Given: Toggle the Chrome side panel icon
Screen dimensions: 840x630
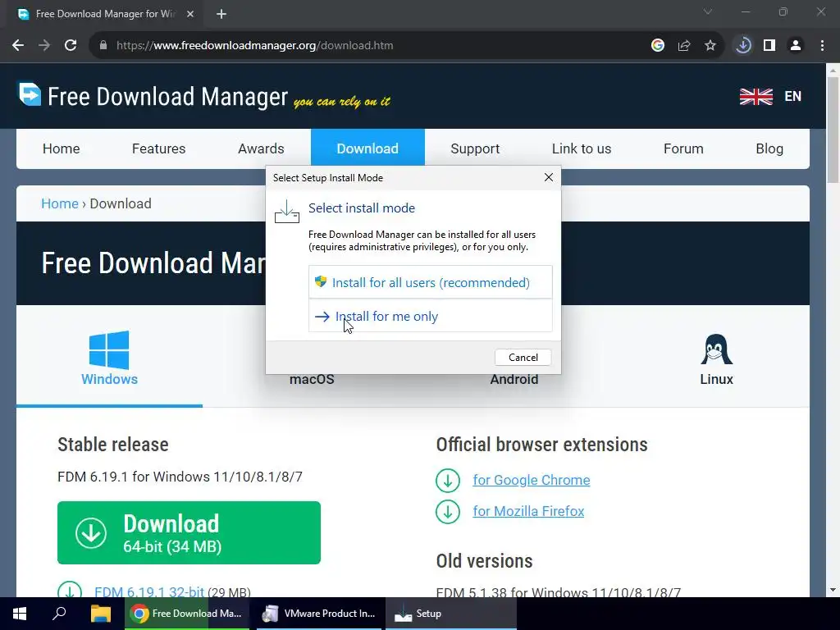Looking at the screenshot, I should tap(769, 46).
